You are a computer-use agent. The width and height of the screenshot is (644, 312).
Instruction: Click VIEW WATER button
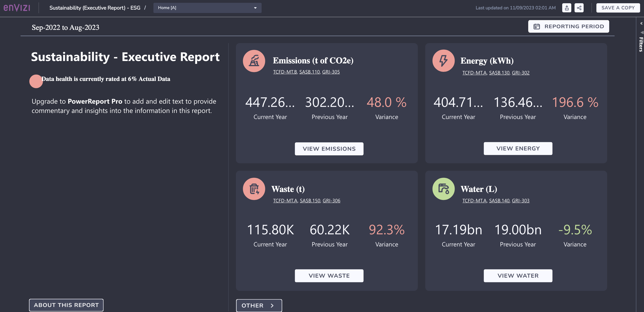(518, 276)
